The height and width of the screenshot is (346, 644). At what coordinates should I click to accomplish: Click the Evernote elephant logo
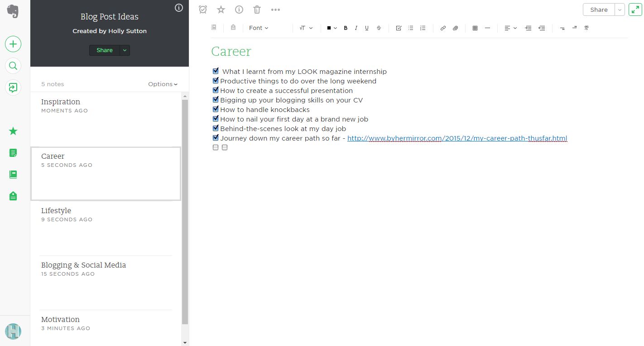click(13, 11)
